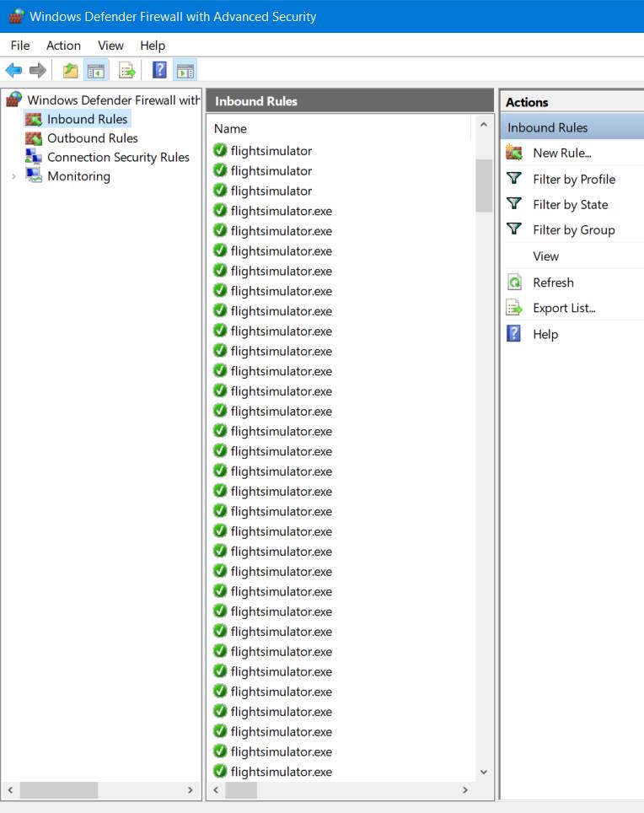Go back with the blue left arrow
Image resolution: width=644 pixels, height=813 pixels.
coord(13,70)
